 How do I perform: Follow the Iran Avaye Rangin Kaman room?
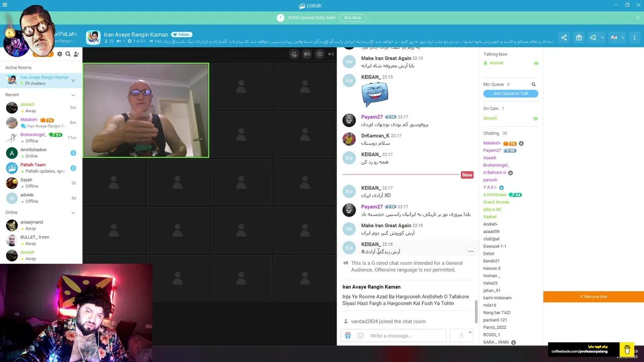182,35
